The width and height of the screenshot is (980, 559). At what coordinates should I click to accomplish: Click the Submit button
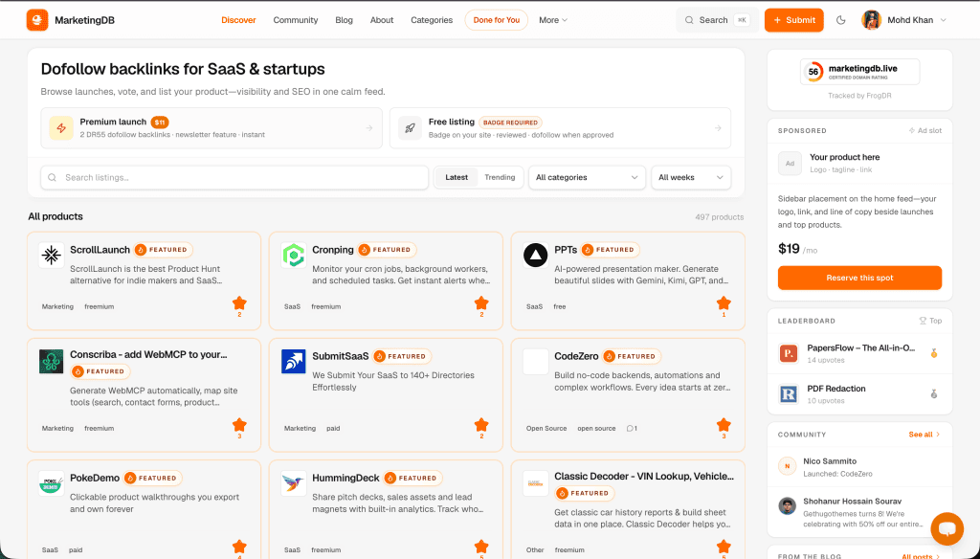pyautogui.click(x=793, y=19)
